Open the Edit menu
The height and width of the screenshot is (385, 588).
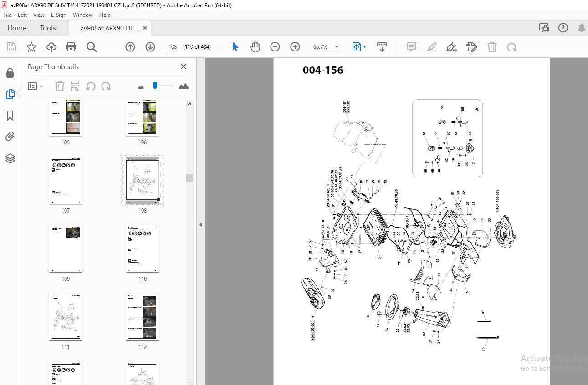[x=22, y=15]
